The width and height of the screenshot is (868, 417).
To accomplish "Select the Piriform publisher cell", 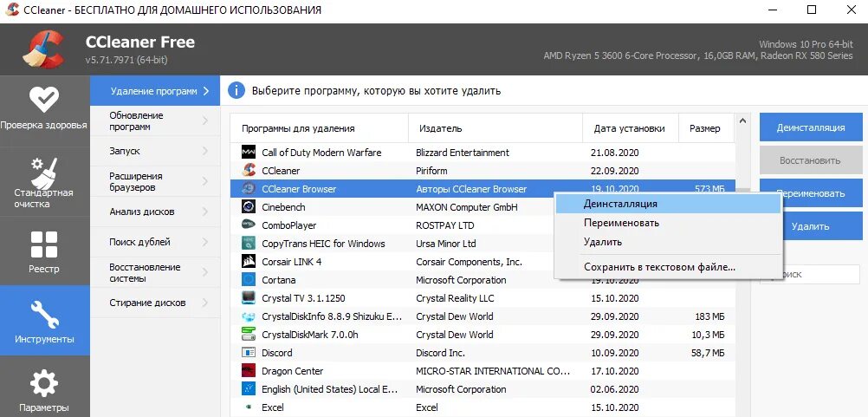I will (431, 171).
